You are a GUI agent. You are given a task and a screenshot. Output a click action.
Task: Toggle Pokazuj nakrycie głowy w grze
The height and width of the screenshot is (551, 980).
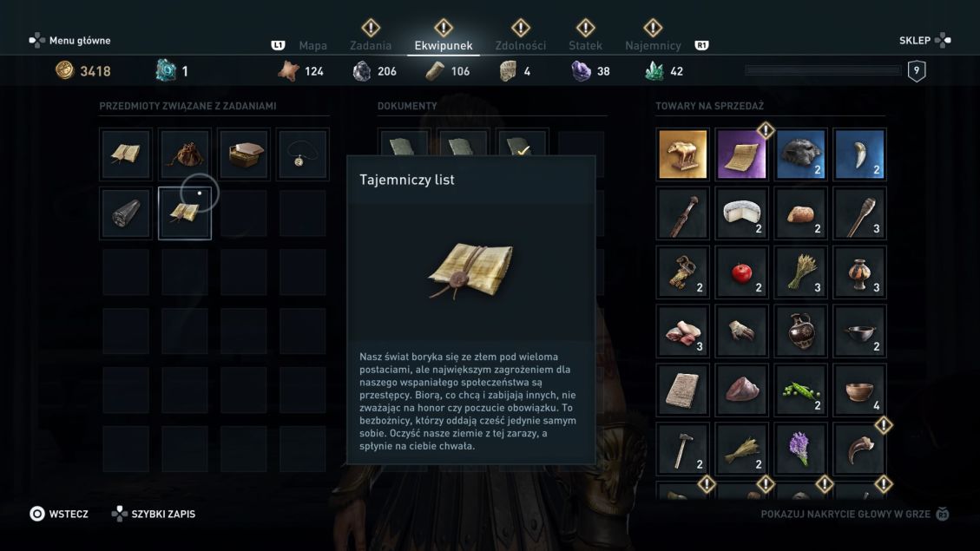(855, 514)
